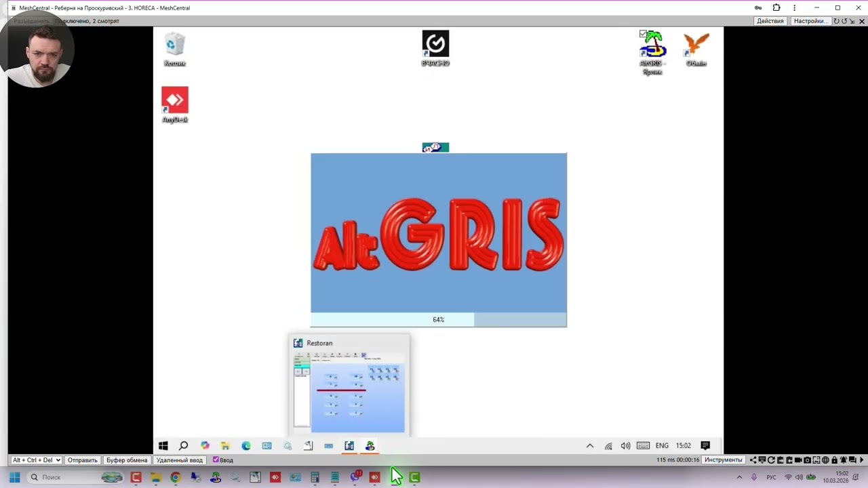
Task: Open the ВЧАСНО desktop shortcut
Action: tap(435, 49)
